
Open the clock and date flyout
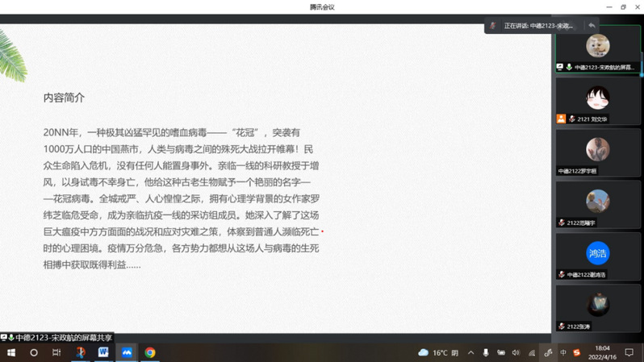point(602,352)
